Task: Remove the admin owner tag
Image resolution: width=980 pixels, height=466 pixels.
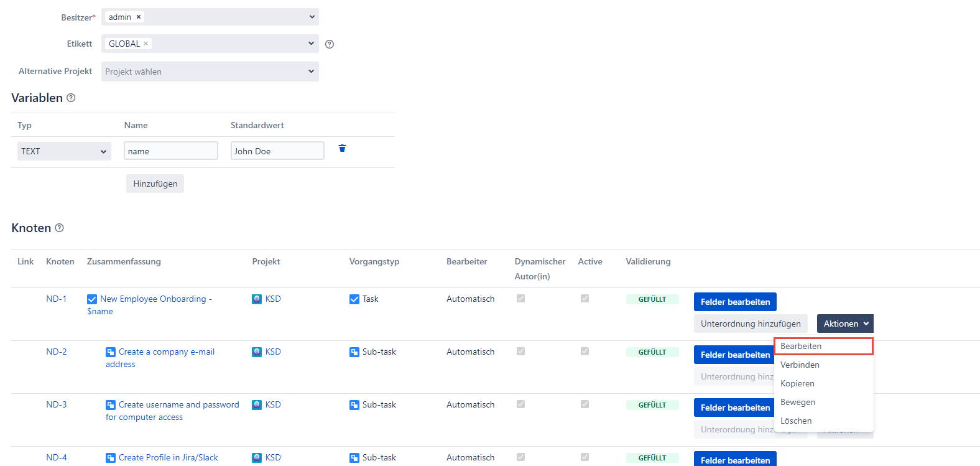Action: click(139, 17)
